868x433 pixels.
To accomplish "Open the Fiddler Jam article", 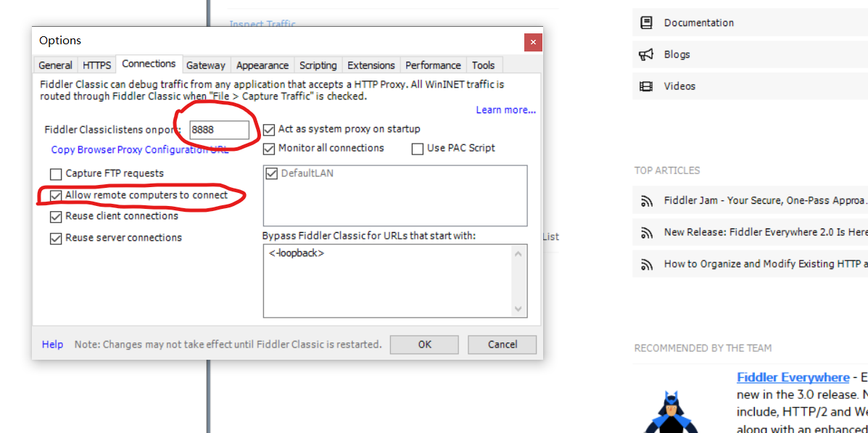I will pos(750,201).
